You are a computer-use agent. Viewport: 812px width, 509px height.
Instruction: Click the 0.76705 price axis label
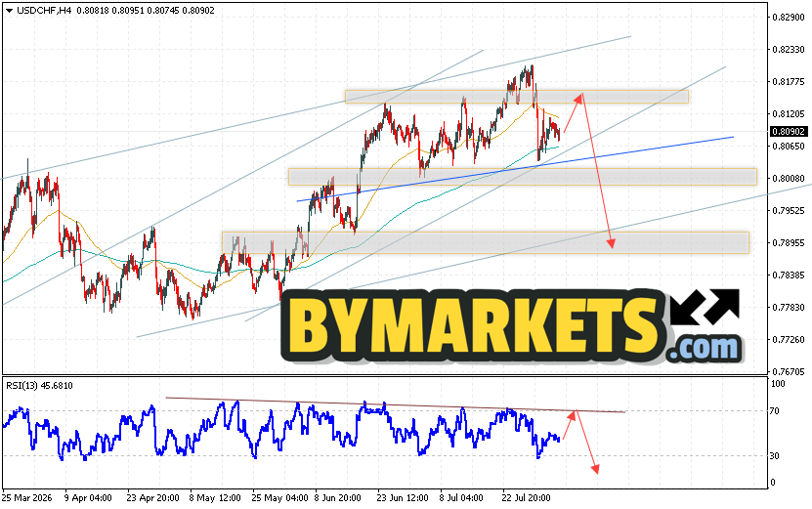point(789,372)
